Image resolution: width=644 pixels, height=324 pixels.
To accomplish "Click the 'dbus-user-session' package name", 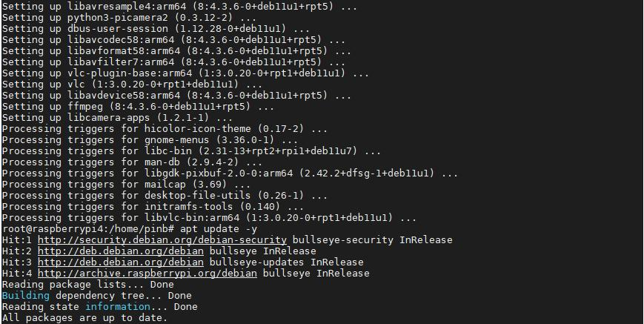I will tap(118, 29).
